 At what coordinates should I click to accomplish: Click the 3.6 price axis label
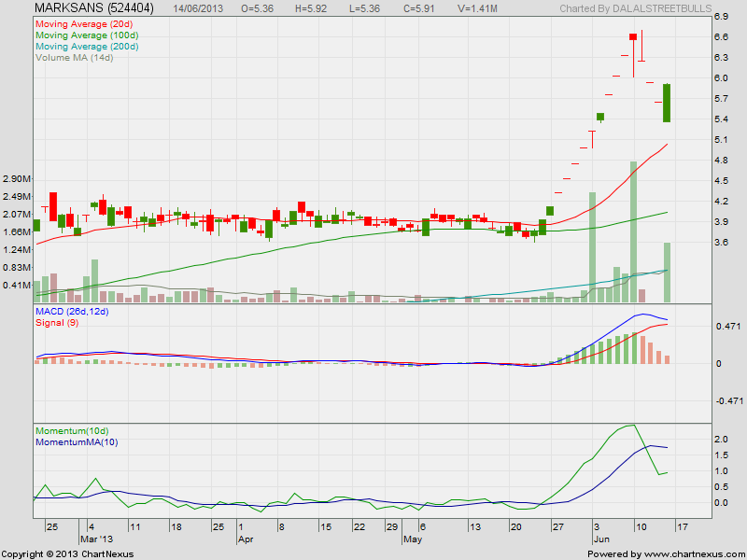click(x=721, y=243)
